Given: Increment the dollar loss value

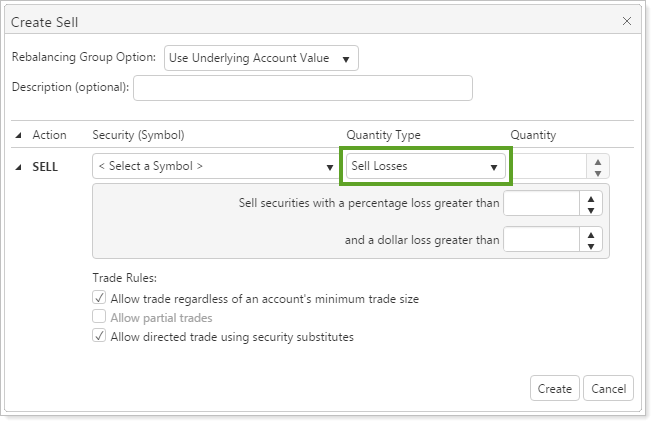Looking at the screenshot, I should (592, 235).
